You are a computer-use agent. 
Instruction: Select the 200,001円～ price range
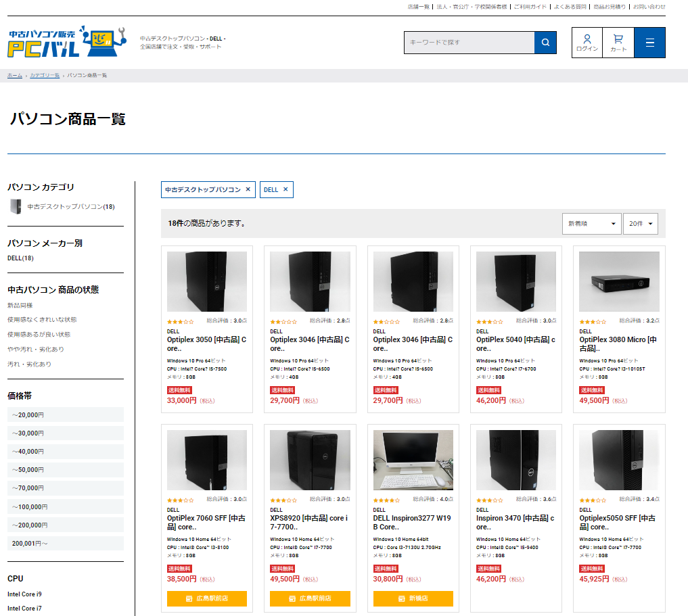click(66, 544)
